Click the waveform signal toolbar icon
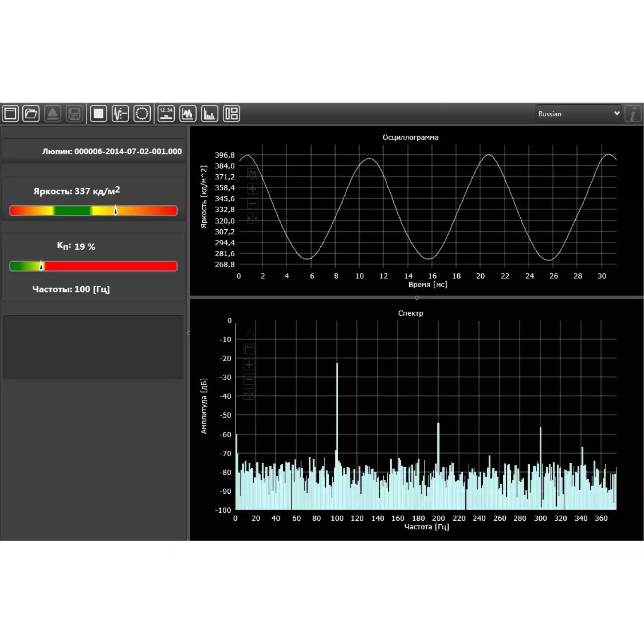The image size is (644, 644). 120,114
